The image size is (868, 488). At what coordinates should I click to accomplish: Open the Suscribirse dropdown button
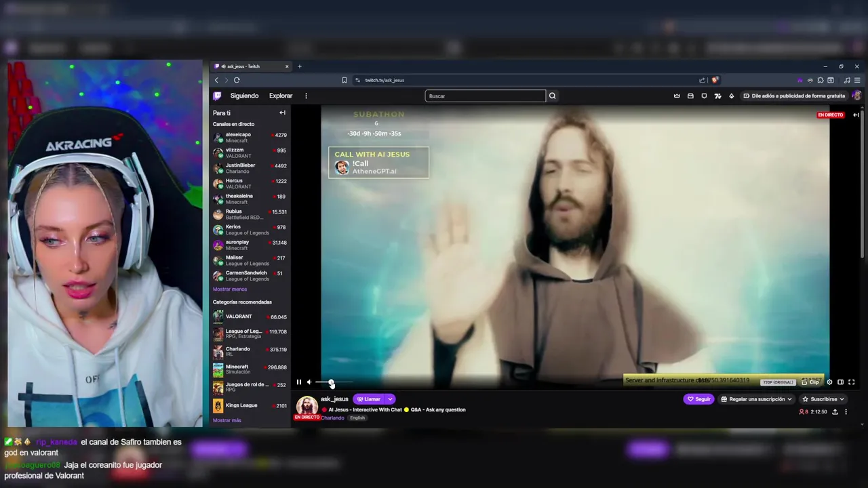[x=822, y=399]
